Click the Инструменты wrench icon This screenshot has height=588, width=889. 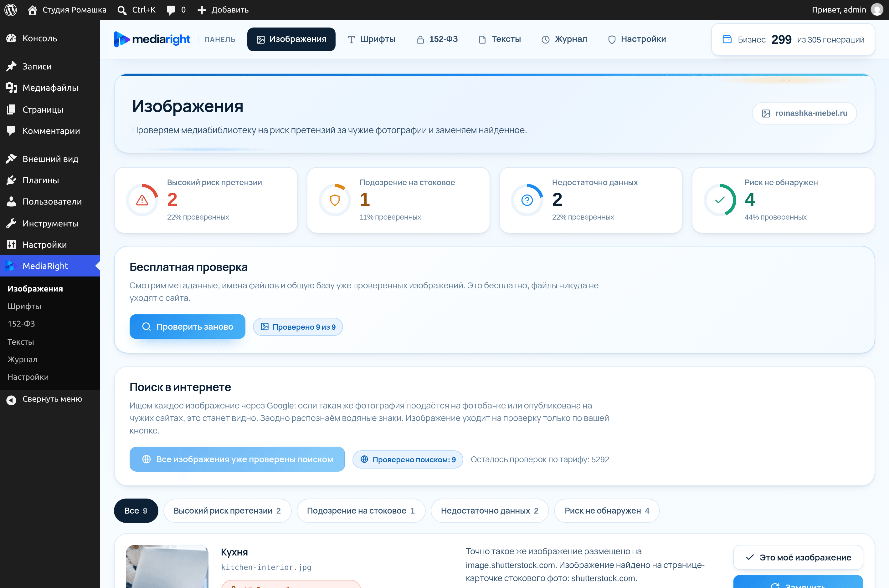point(12,224)
